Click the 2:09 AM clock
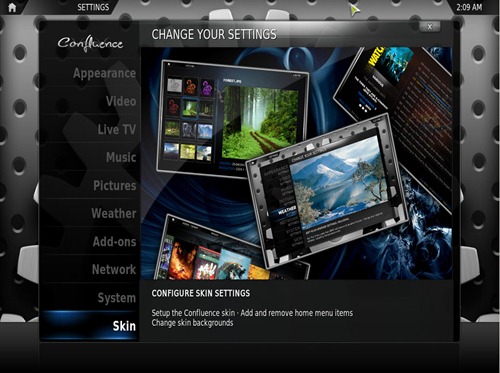Viewport: 500px width, 373px height. click(x=469, y=7)
